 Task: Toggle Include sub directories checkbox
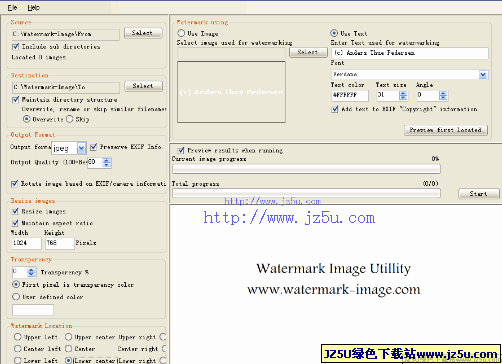[x=15, y=47]
